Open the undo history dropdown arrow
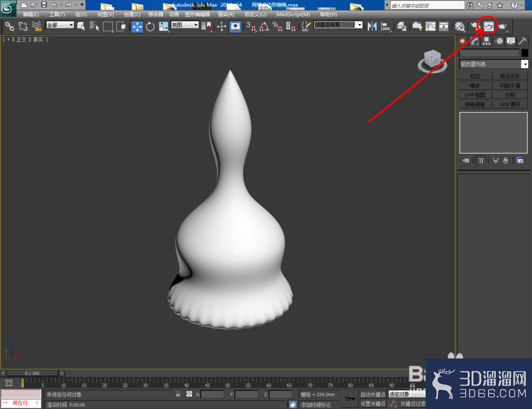The width and height of the screenshot is (532, 409). (61, 5)
